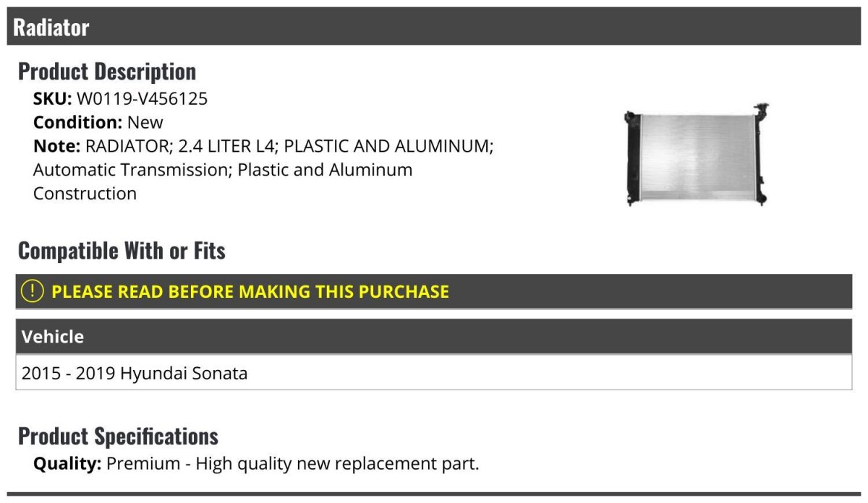Click the Note label in description

[x=56, y=146]
